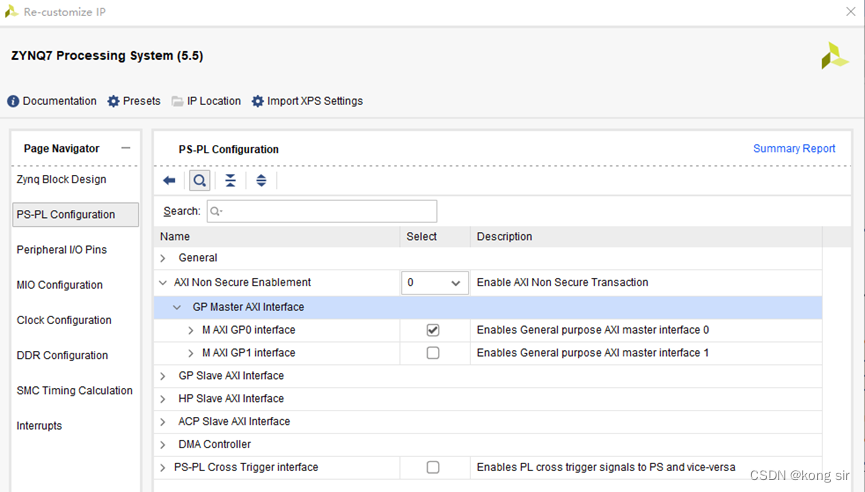Minimize the Page Navigator panel
Viewport: 865px width, 492px height.
(126, 148)
